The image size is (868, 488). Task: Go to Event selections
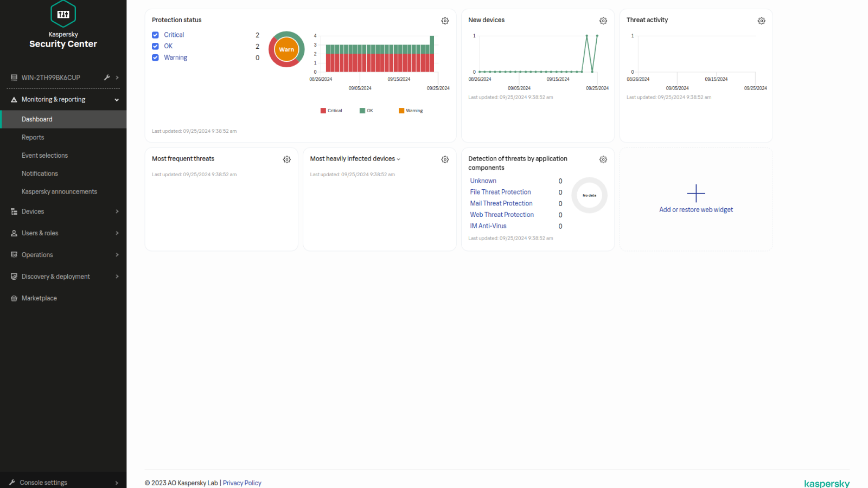44,156
